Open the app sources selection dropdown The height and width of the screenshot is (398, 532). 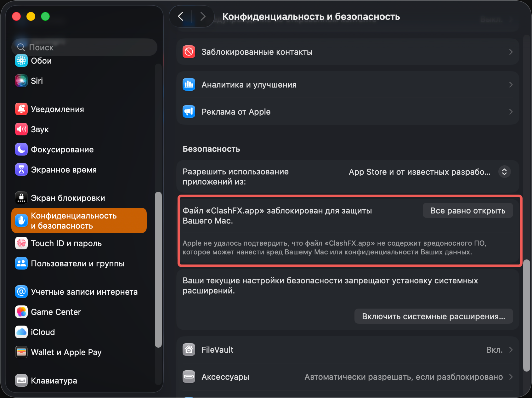504,172
